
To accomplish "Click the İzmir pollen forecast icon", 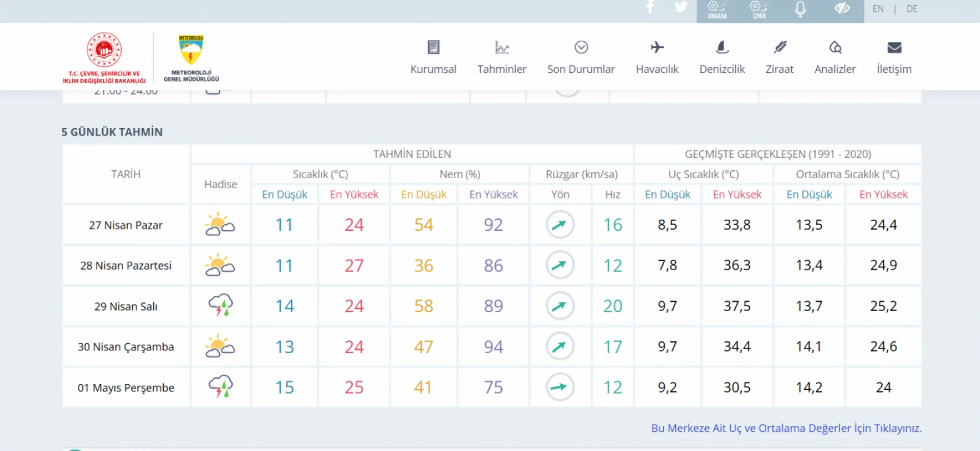I will tap(759, 9).
